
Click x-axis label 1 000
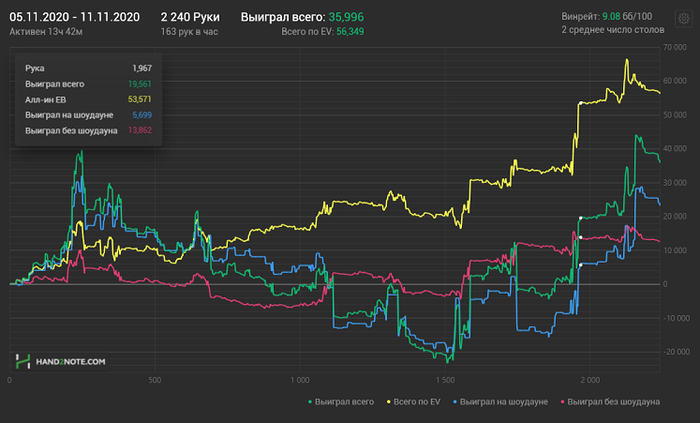coord(300,380)
